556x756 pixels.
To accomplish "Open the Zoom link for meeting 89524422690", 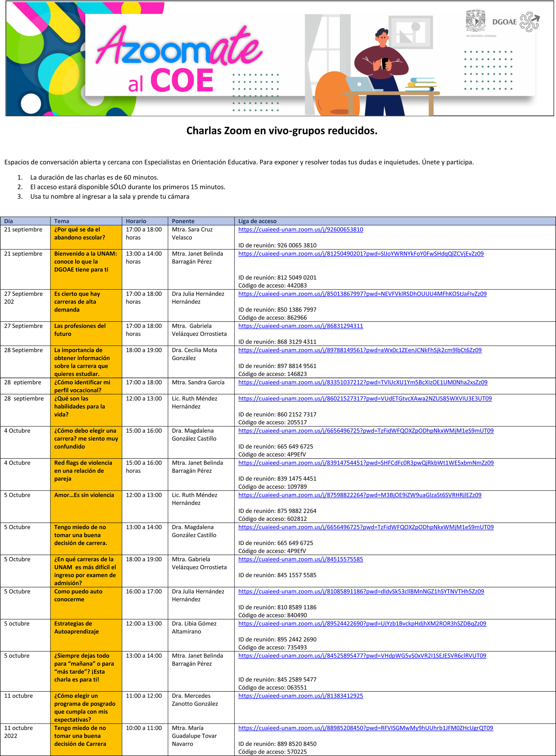I will pyautogui.click(x=362, y=624).
